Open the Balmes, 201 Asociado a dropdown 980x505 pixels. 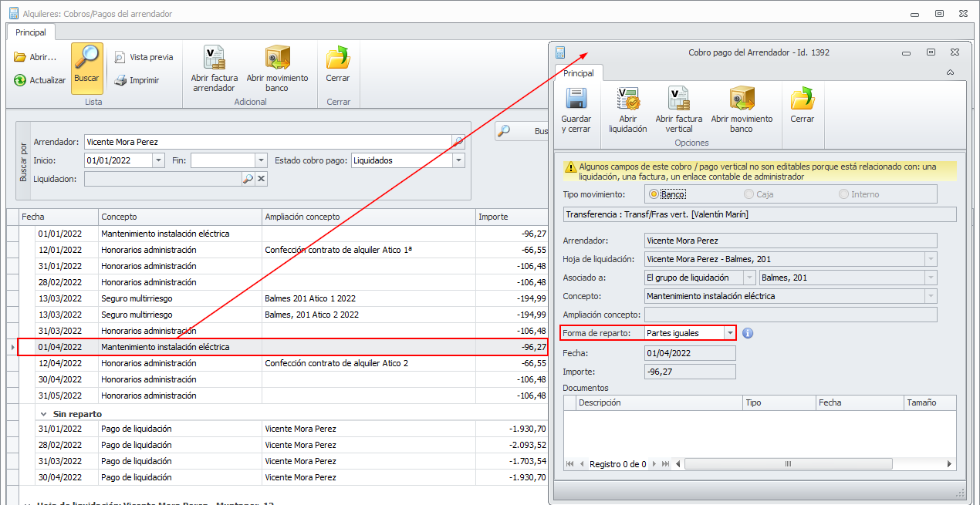click(931, 278)
